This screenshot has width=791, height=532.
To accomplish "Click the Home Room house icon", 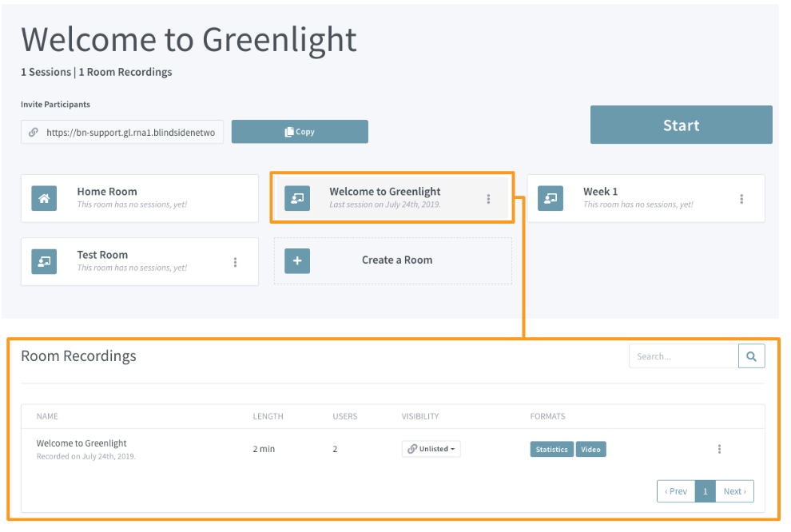I will click(44, 198).
